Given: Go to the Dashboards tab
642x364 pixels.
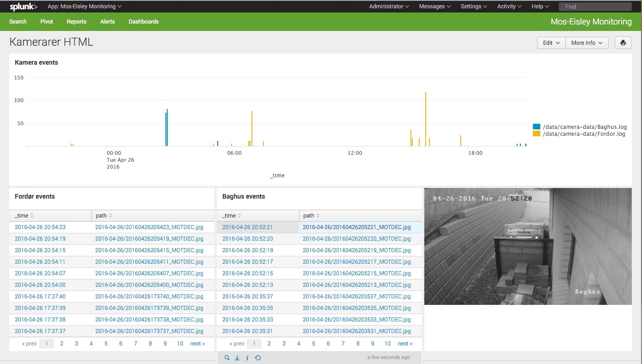Looking at the screenshot, I should [x=143, y=22].
